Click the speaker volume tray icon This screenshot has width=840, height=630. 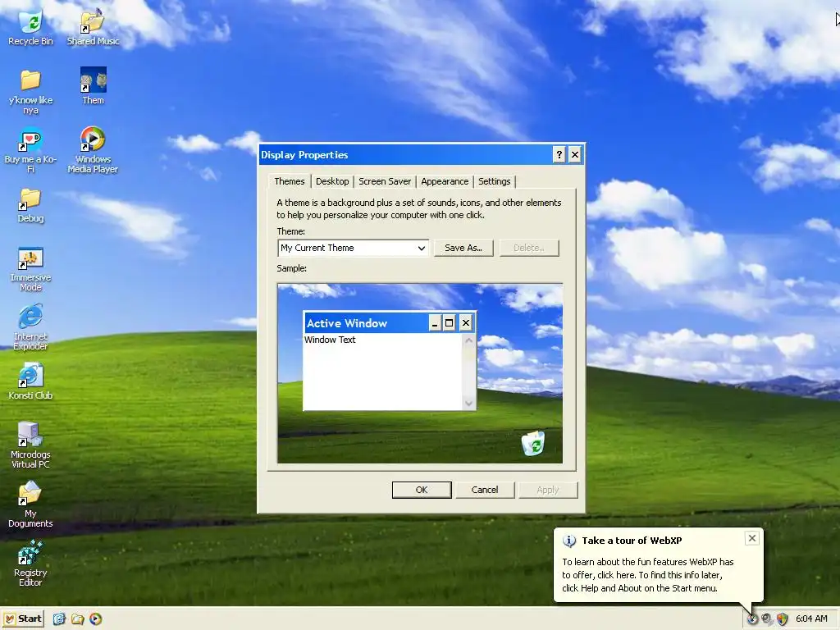click(x=767, y=619)
